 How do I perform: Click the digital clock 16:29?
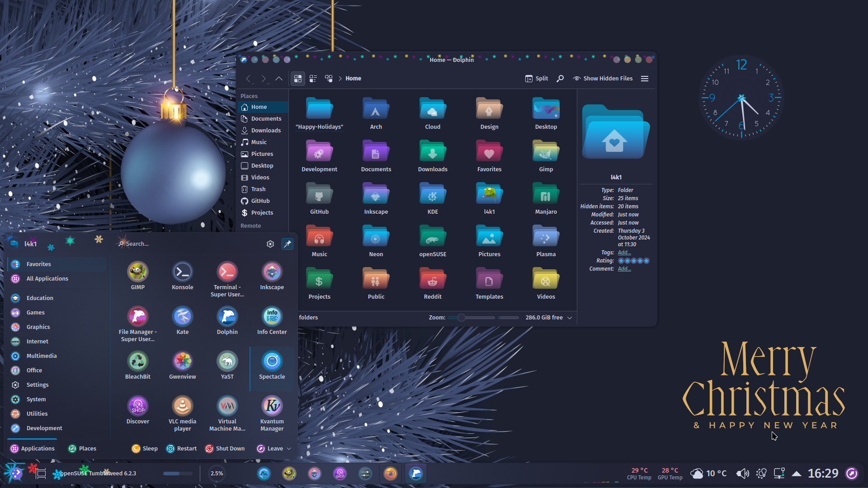click(823, 474)
